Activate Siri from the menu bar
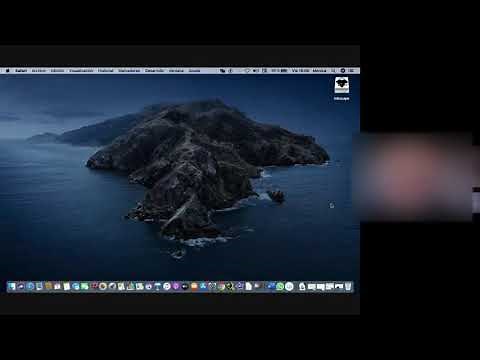The height and width of the screenshot is (360, 480). (343, 71)
